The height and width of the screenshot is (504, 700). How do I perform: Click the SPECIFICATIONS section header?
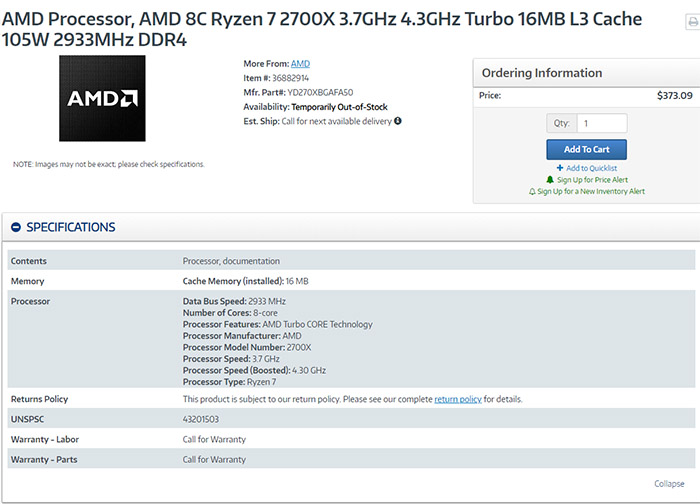click(x=71, y=227)
